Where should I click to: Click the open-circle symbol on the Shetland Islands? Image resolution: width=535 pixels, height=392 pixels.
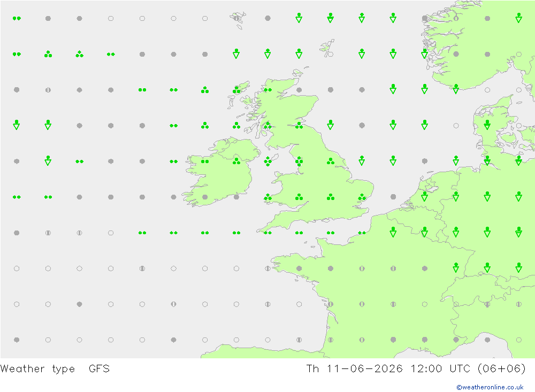click(330, 54)
